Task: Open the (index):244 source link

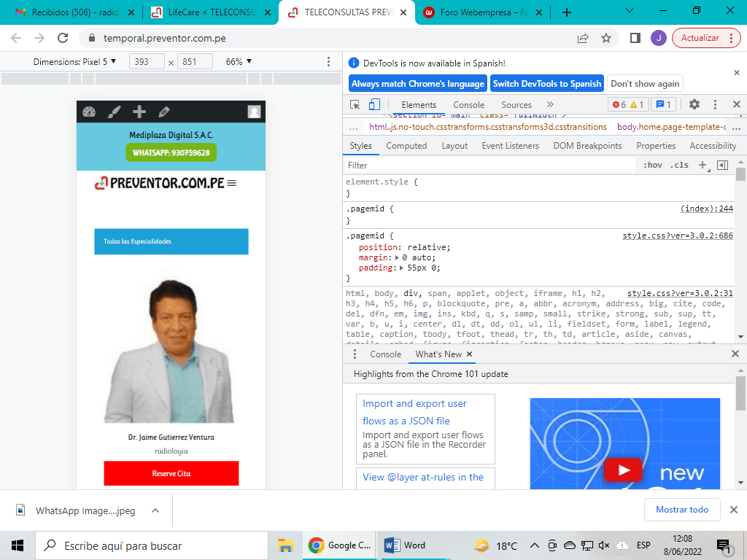Action: pos(706,209)
